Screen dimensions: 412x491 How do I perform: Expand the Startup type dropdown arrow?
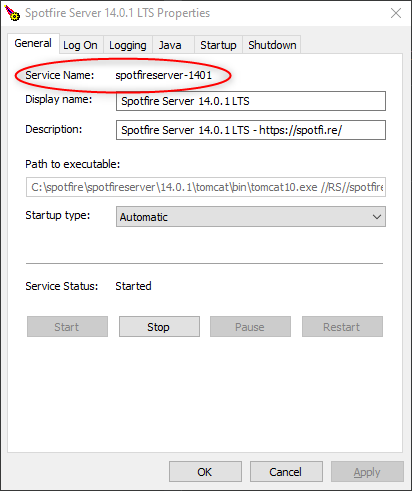pos(377,217)
